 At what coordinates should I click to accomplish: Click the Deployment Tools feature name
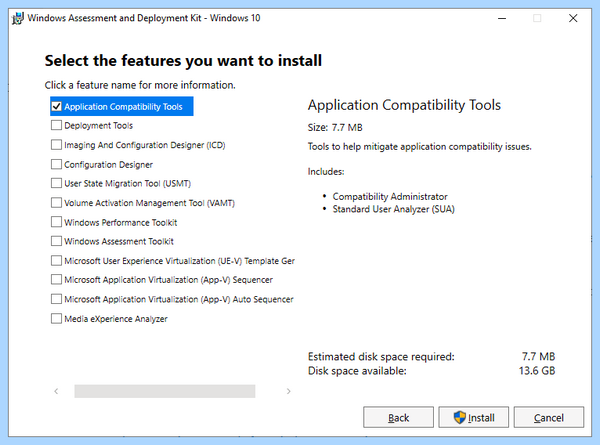[x=98, y=126]
